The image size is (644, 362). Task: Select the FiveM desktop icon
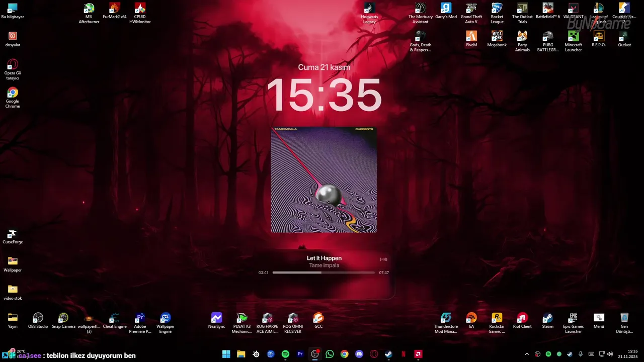pos(471,39)
